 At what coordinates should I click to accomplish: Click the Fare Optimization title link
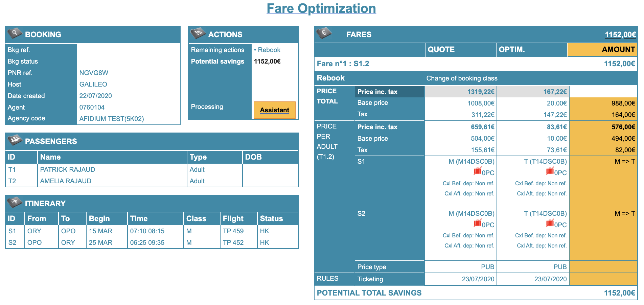[321, 8]
